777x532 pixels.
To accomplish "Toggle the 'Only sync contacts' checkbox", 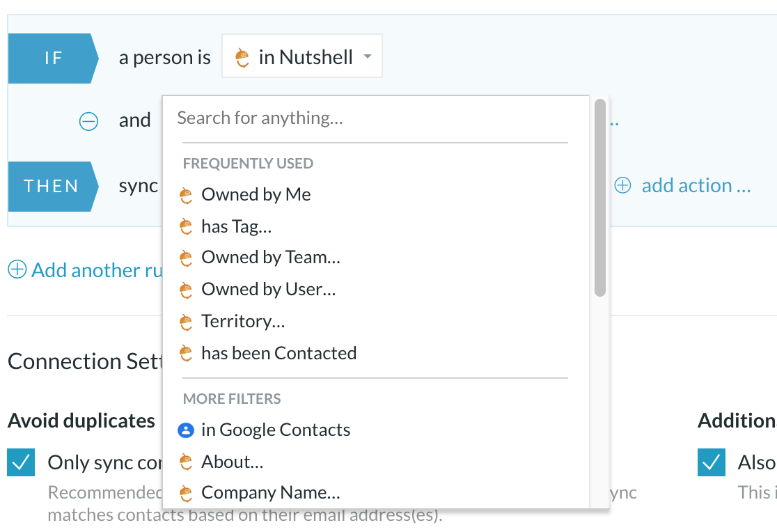I will tap(21, 462).
